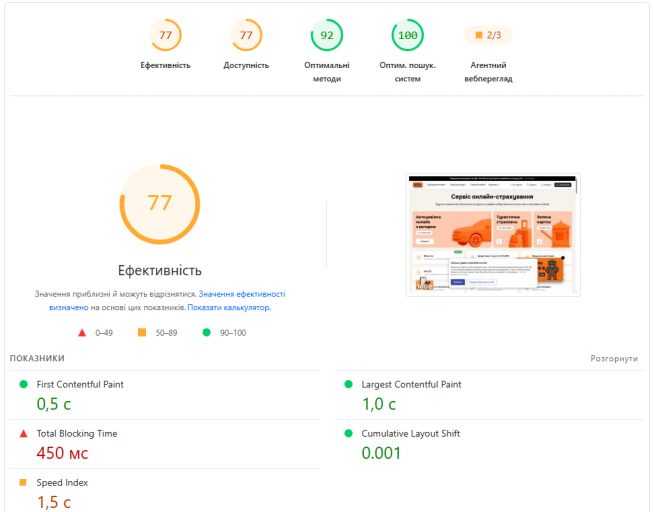
Task: Click the 450 мс value
Action: click(x=62, y=453)
